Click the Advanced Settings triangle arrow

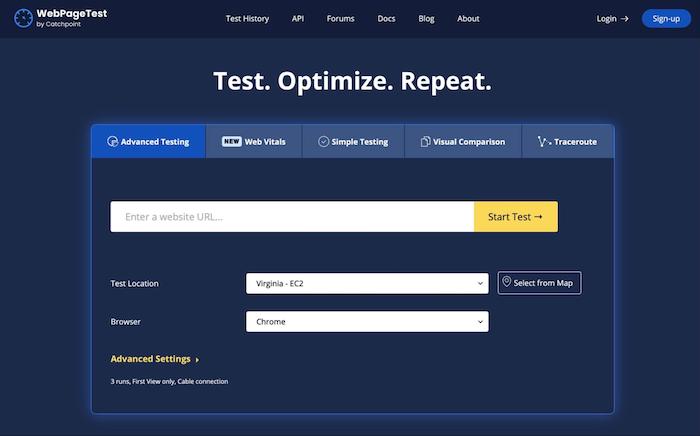(x=197, y=360)
